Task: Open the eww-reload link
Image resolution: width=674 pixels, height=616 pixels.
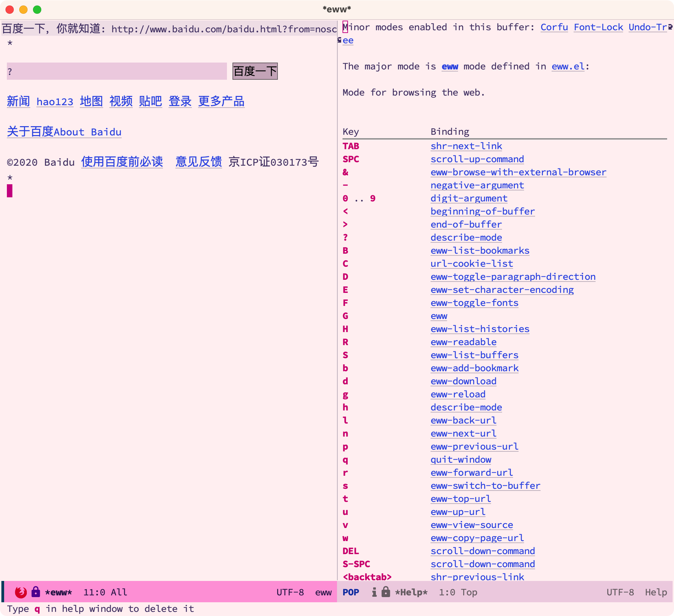Action: 458,394
